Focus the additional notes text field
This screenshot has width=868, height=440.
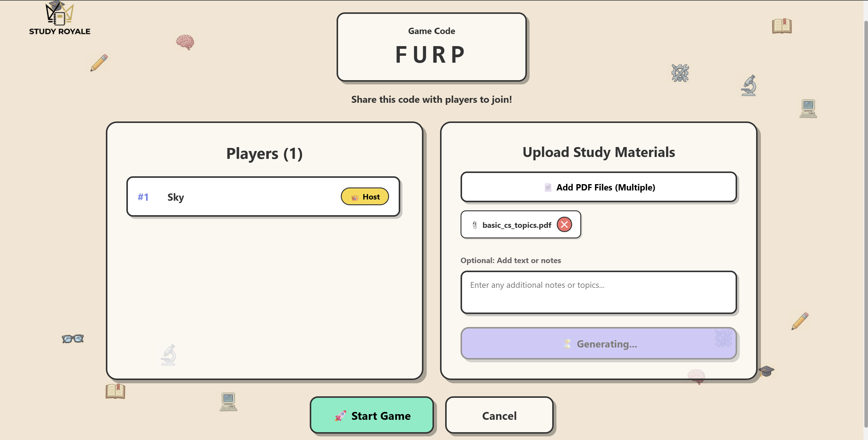pyautogui.click(x=598, y=292)
